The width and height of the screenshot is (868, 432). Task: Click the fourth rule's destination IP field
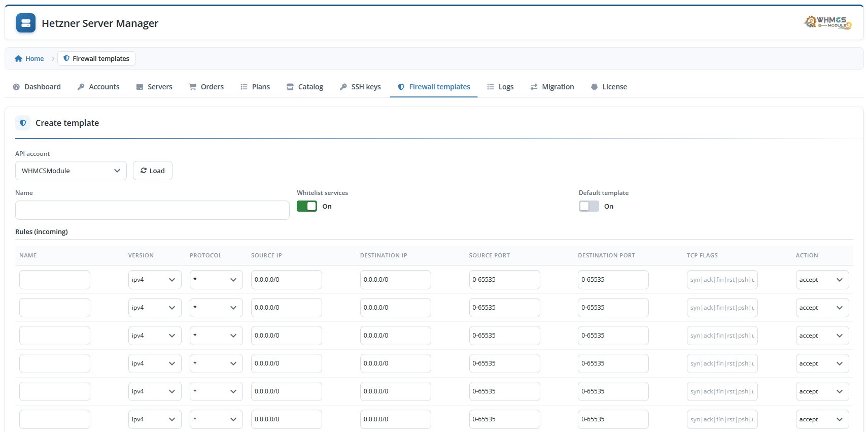coord(396,363)
